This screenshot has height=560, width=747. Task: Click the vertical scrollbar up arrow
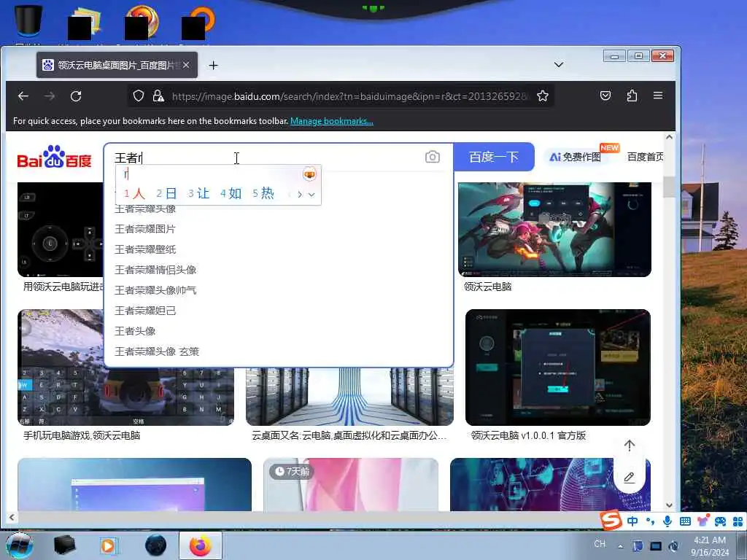[x=670, y=137]
